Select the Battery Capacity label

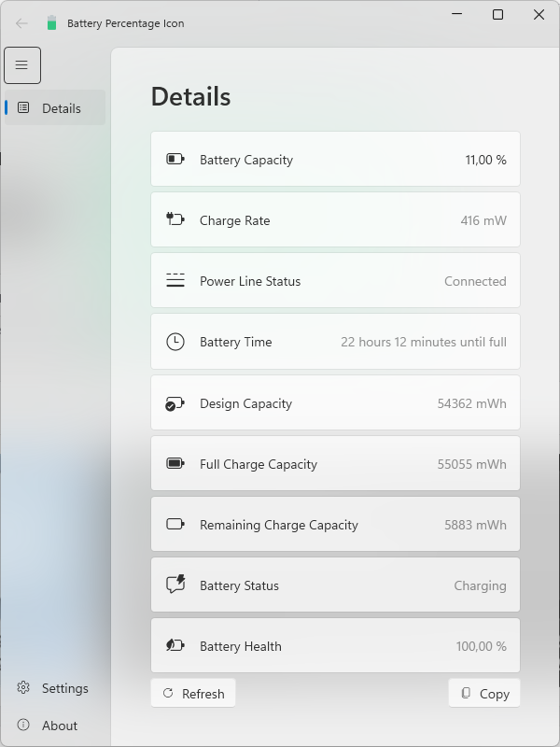pos(246,160)
